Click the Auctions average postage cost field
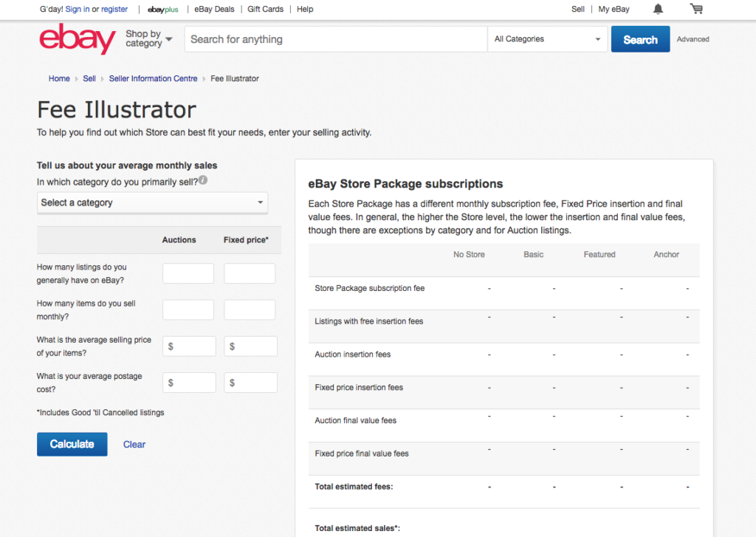The image size is (756, 537). [189, 383]
